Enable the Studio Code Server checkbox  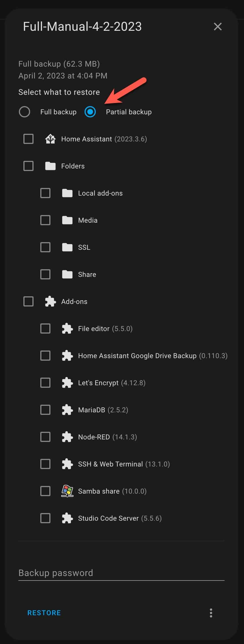coord(45,518)
